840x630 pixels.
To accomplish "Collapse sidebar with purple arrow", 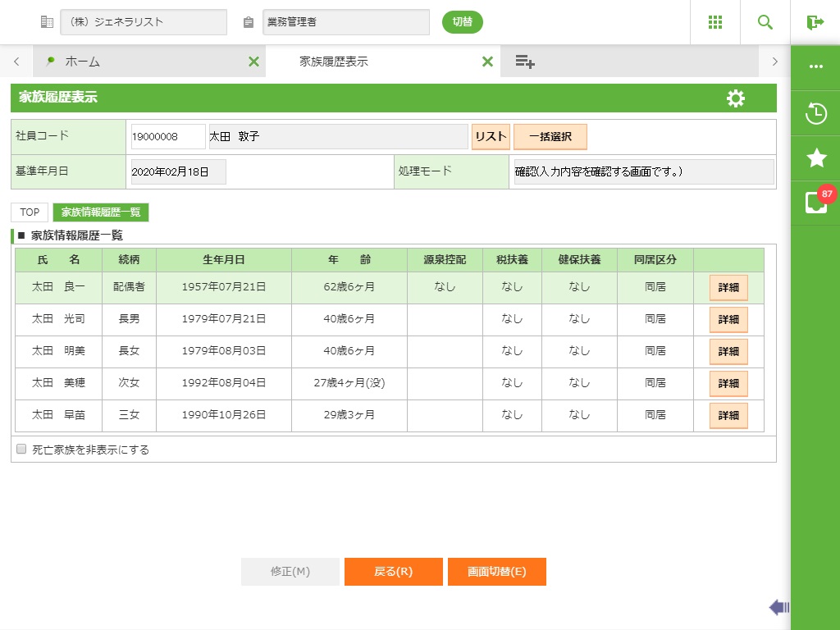I will 778,607.
